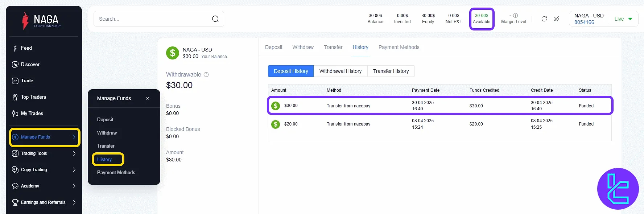644x214 pixels.
Task: Click the Feed icon in sidebar
Action: tap(15, 48)
